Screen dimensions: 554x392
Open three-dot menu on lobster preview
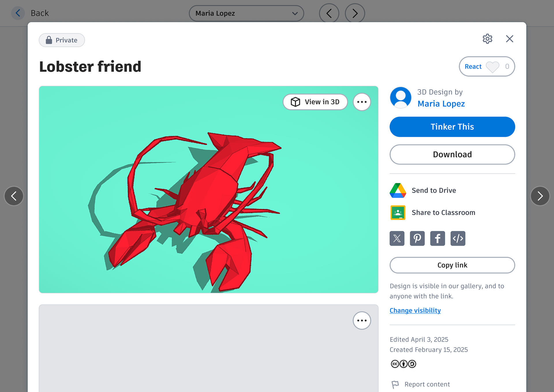tap(362, 102)
